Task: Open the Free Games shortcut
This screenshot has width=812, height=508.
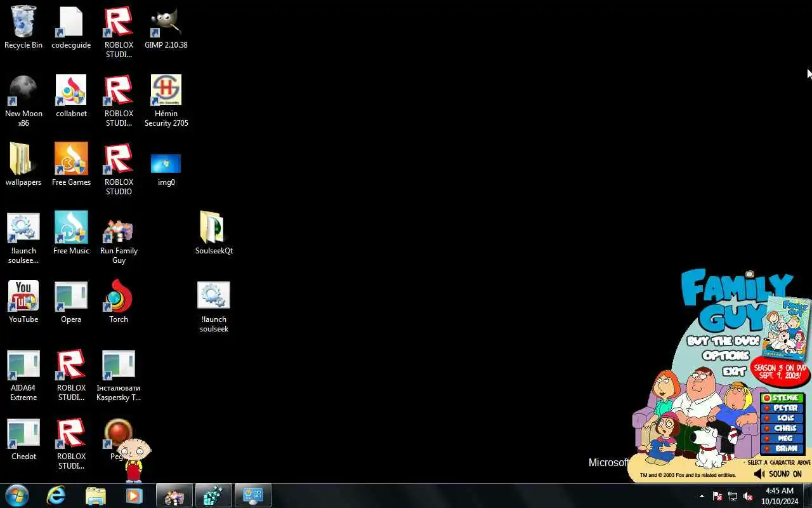Action: point(71,164)
